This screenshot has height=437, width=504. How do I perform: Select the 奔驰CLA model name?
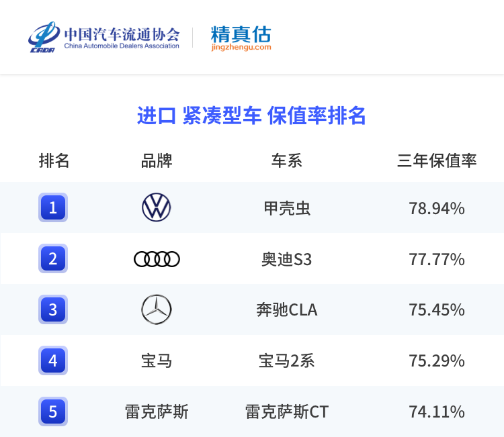(x=287, y=310)
